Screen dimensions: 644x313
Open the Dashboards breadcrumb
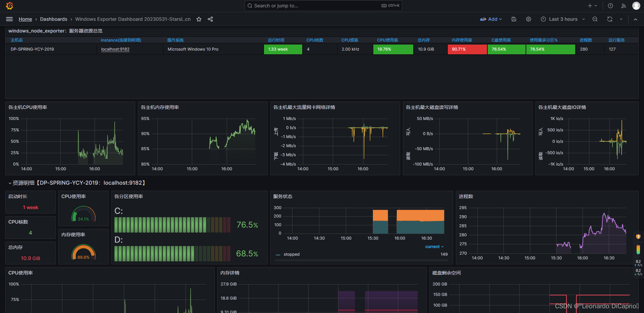pyautogui.click(x=54, y=19)
